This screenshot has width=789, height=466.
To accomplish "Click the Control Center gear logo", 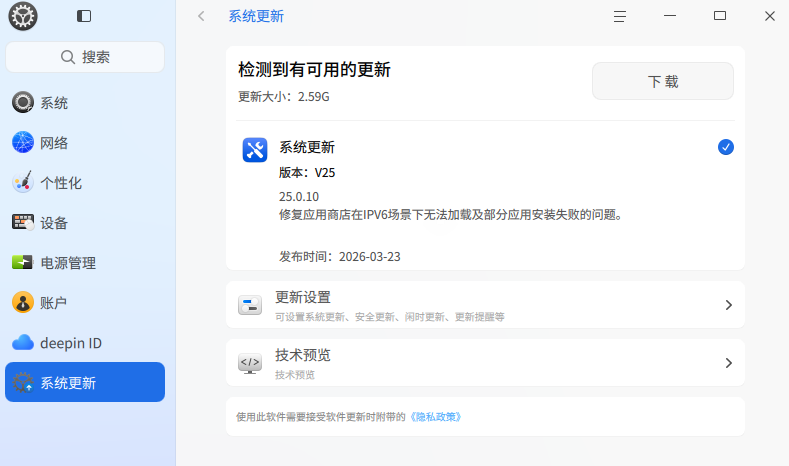I will 23,16.
